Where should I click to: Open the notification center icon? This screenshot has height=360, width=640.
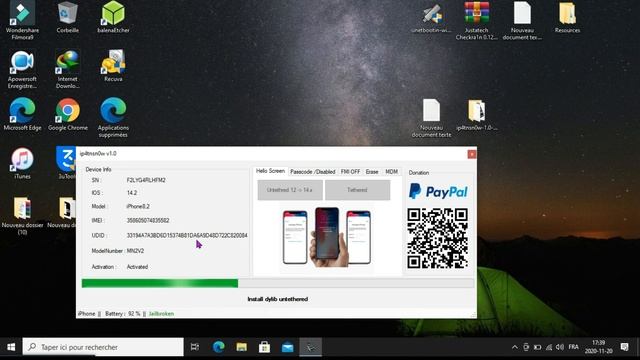pyautogui.click(x=624, y=347)
